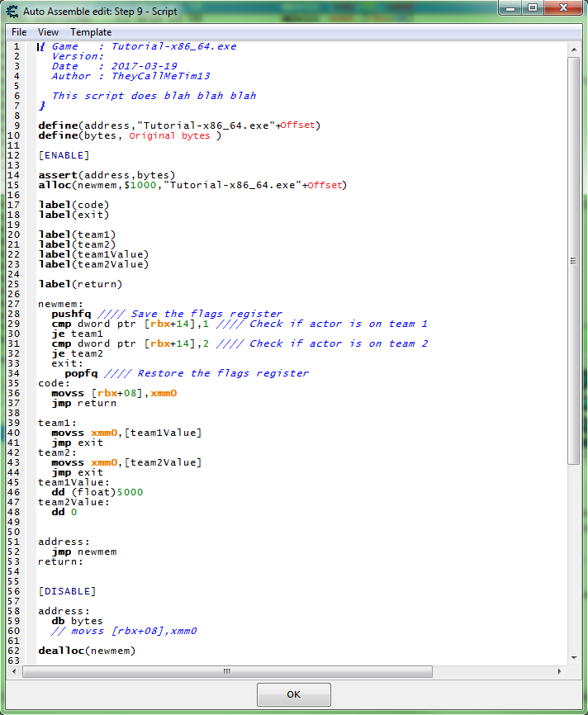588x715 pixels.
Task: Click the 'team1Value:' label line
Action: coord(73,482)
